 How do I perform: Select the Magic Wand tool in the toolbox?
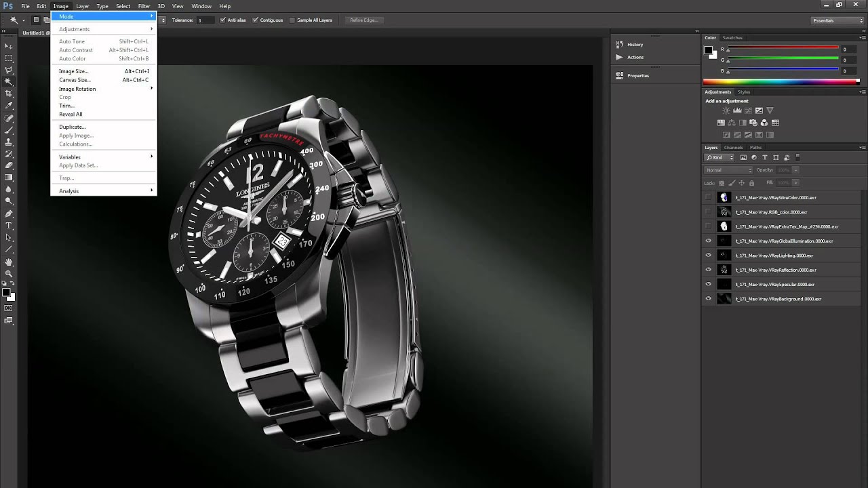9,82
